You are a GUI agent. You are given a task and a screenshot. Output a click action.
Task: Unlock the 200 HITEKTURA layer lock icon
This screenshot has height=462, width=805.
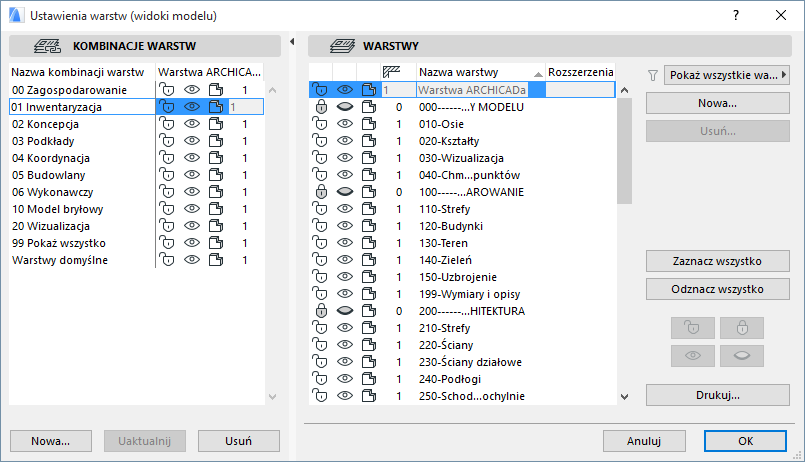(x=321, y=311)
